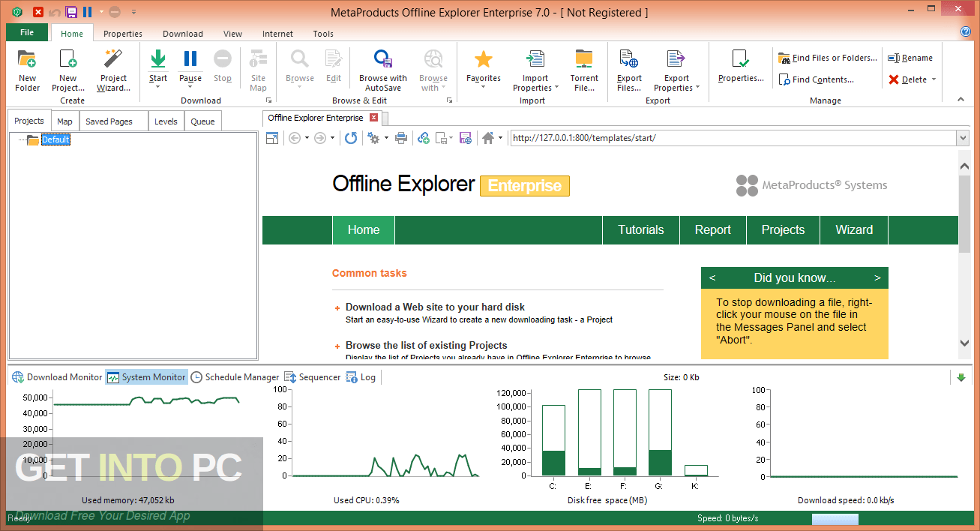This screenshot has height=531, width=980.
Task: Expand the Pause button dropdown arrow
Action: tap(190, 88)
